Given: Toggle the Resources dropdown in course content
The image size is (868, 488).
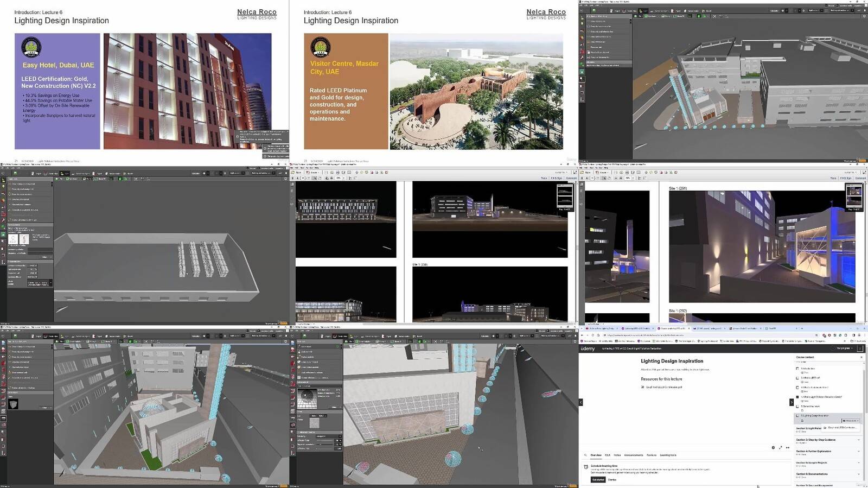Looking at the screenshot, I should click(851, 421).
